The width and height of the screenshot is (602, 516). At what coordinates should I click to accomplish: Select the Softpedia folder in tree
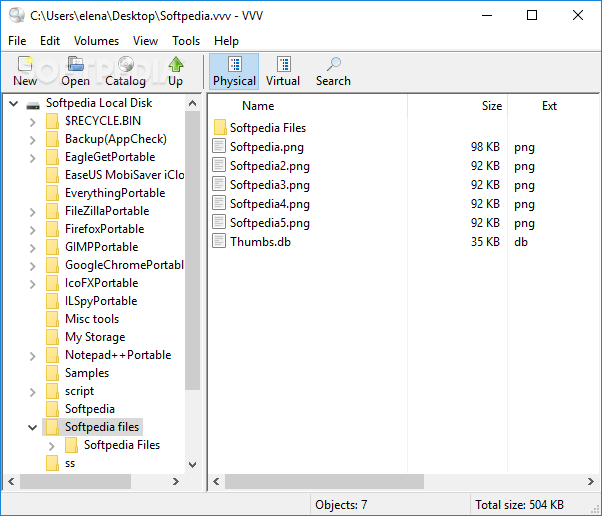click(x=90, y=409)
